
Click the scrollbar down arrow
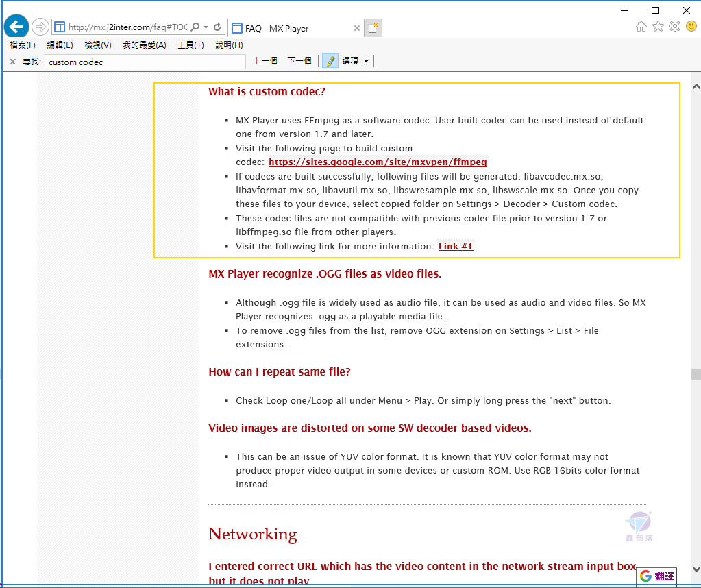[696, 569]
